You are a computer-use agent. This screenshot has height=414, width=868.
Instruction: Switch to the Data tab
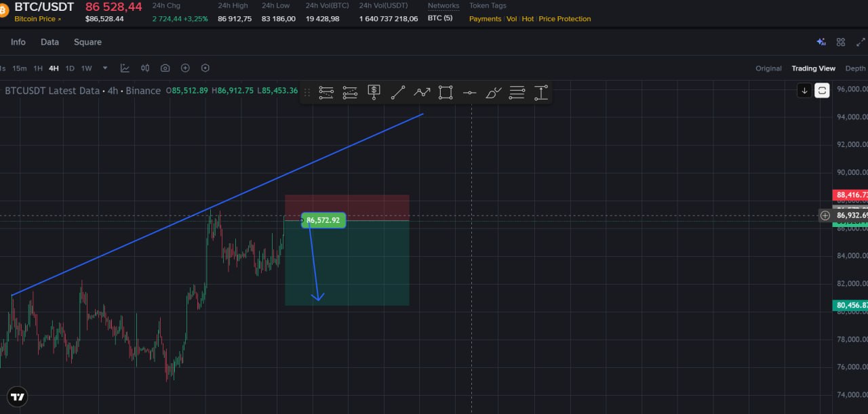[x=50, y=42]
